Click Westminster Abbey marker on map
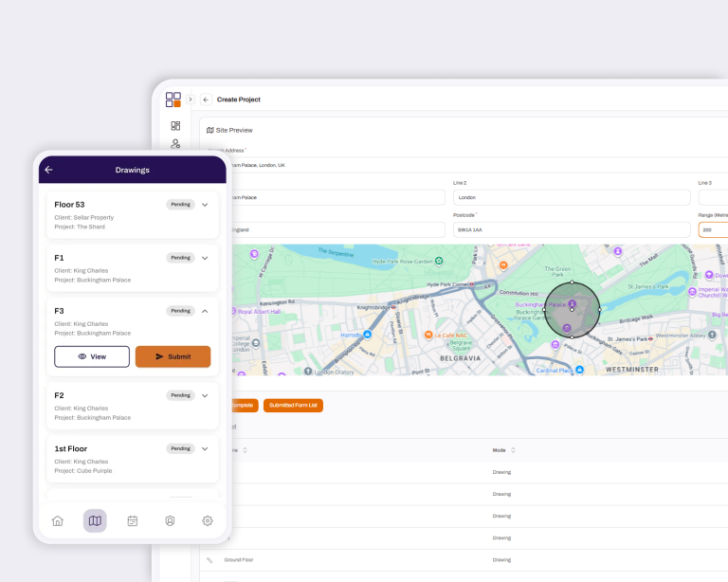728x582 pixels. pos(712,335)
